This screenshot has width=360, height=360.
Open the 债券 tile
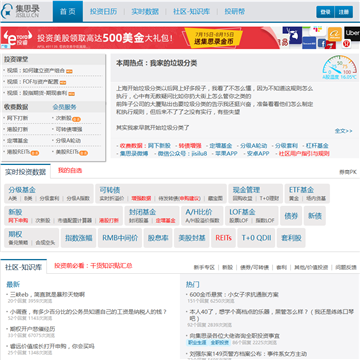[291, 216]
